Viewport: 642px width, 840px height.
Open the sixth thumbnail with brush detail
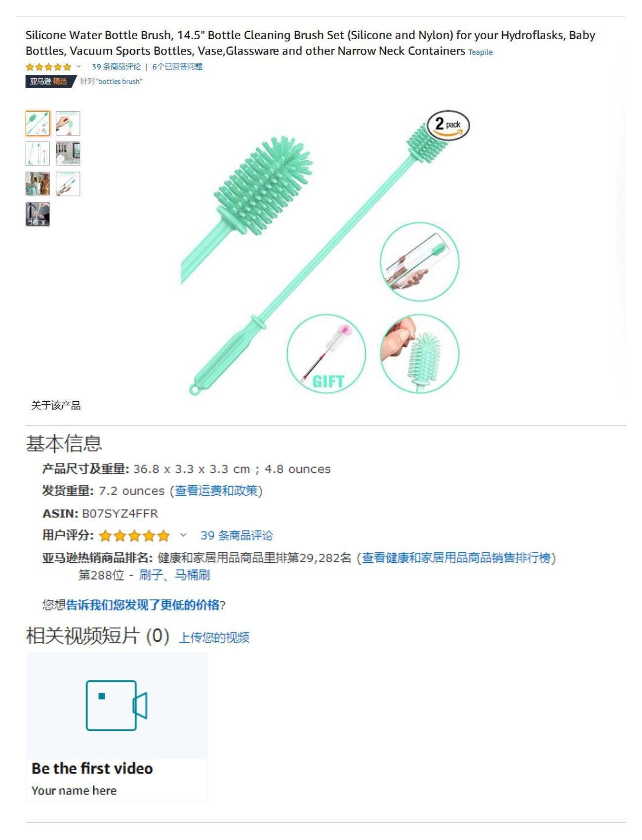(x=68, y=184)
